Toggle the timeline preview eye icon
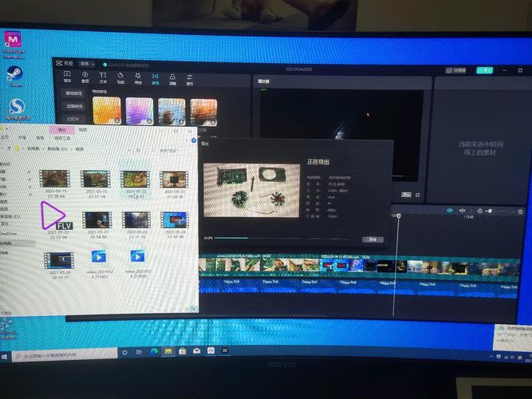The image size is (532, 399). [450, 210]
